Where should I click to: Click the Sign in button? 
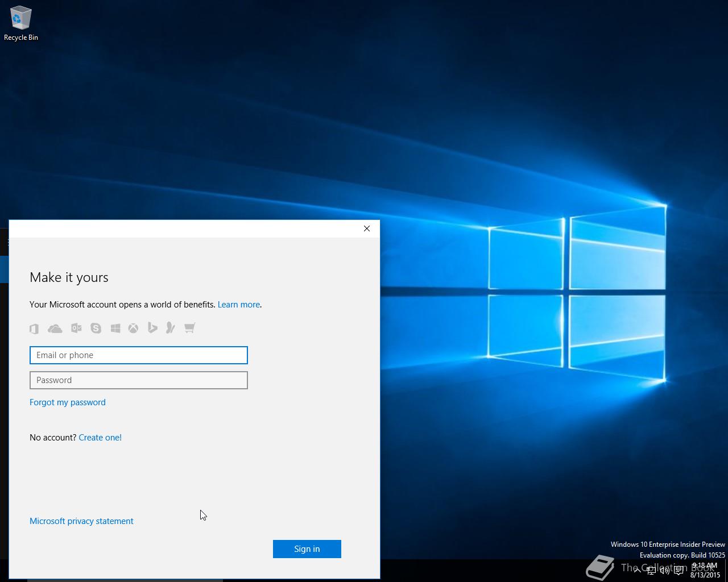click(x=307, y=549)
